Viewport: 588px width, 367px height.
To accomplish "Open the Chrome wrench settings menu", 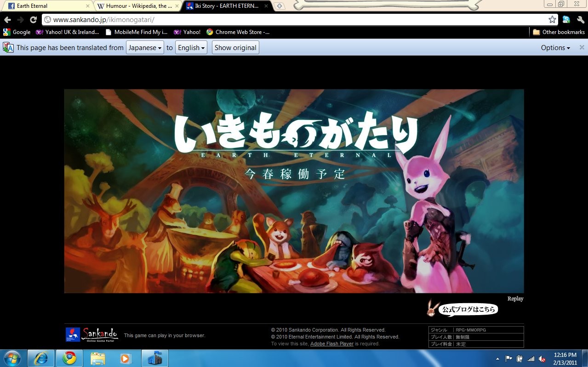I will 581,20.
